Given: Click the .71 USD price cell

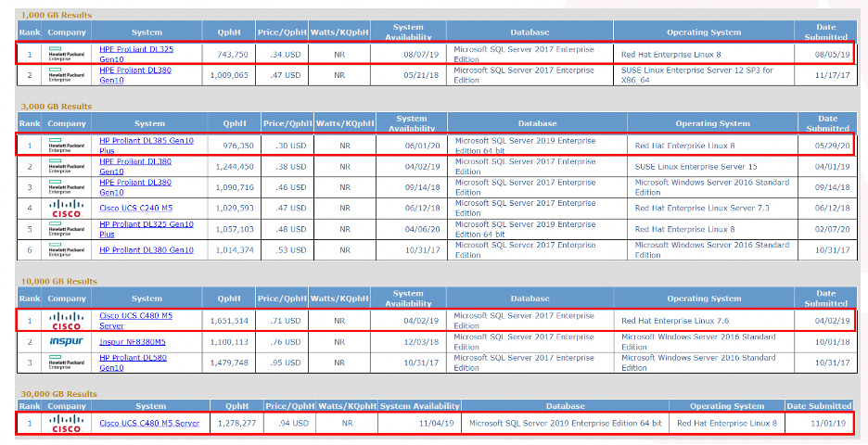Looking at the screenshot, I should pyautogui.click(x=282, y=321).
